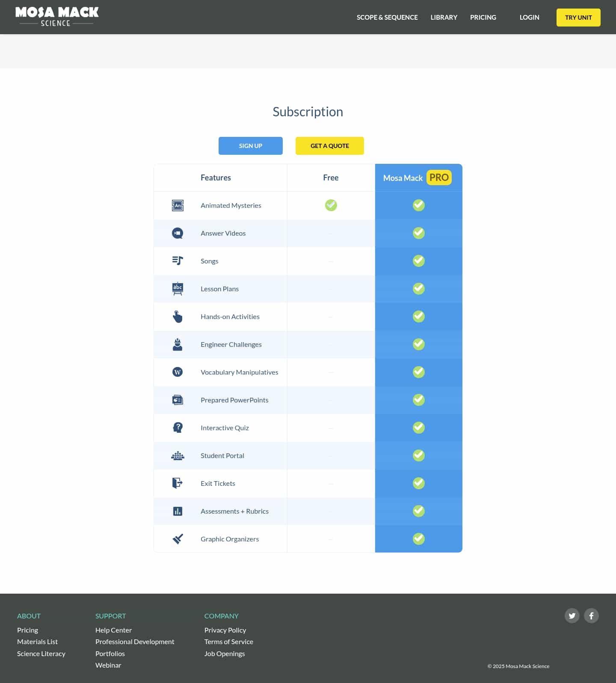Click the Vocabulary Manipulatives label
616x683 pixels.
240,372
